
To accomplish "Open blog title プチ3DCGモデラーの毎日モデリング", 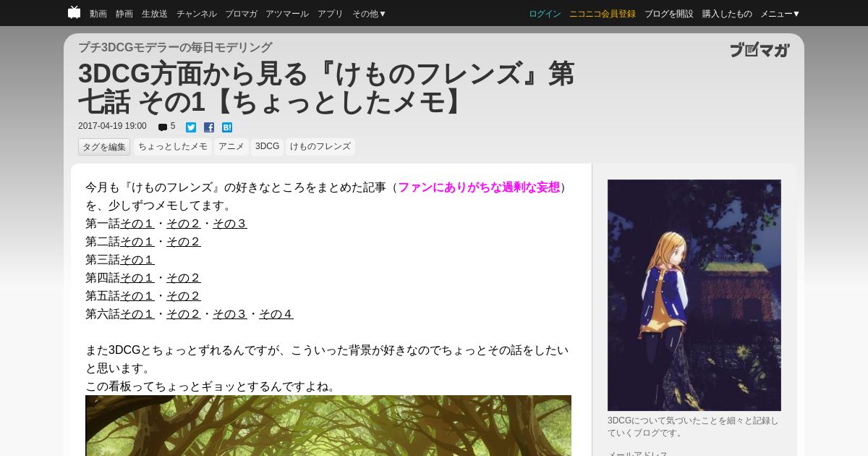I will [x=175, y=47].
